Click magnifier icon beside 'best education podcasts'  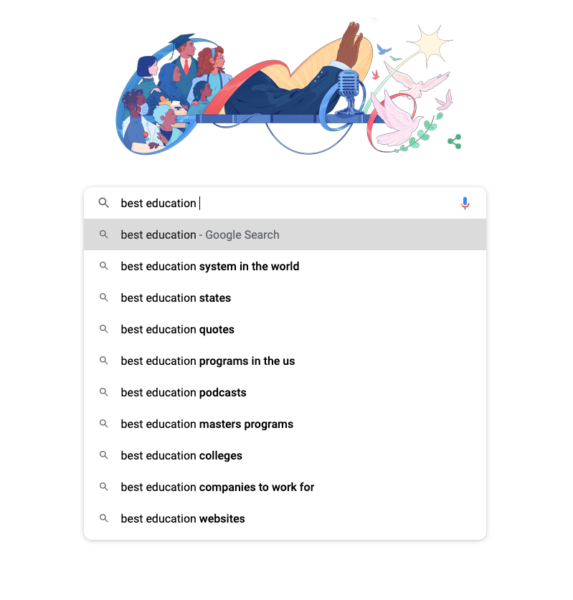click(103, 392)
